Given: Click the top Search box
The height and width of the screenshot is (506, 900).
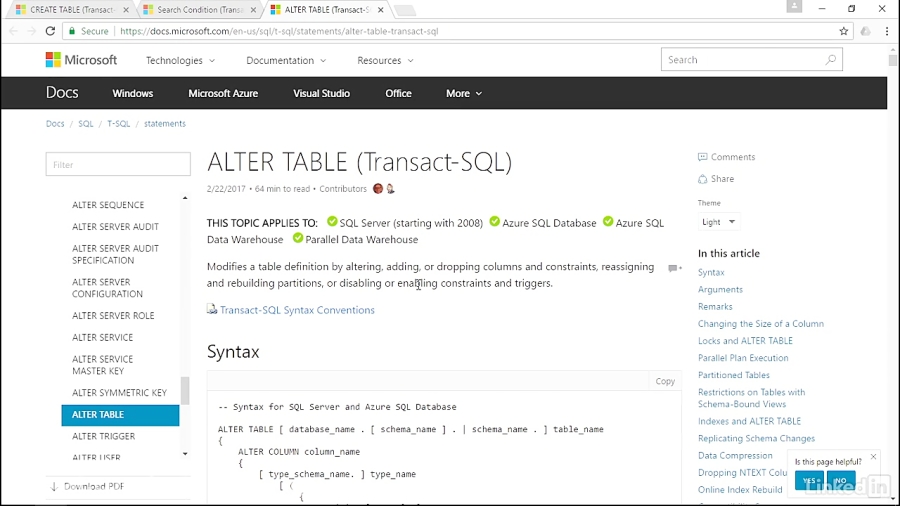Looking at the screenshot, I should click(x=751, y=60).
